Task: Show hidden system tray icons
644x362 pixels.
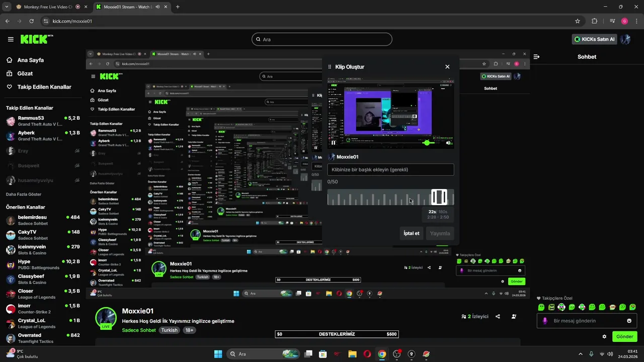Action: pos(581,354)
